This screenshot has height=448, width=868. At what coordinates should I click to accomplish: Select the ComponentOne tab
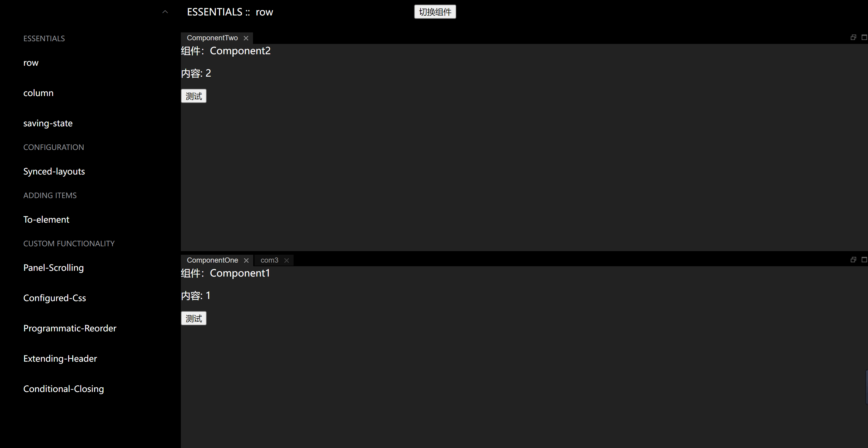pos(212,261)
